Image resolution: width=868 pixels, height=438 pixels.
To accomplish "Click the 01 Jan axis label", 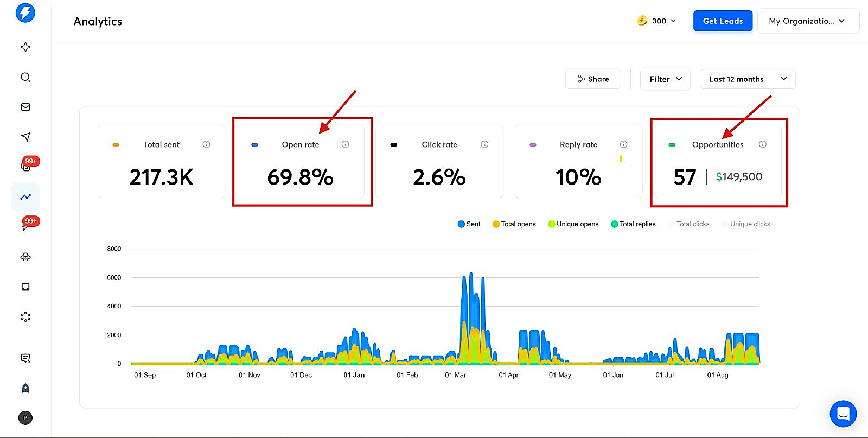I will (354, 375).
